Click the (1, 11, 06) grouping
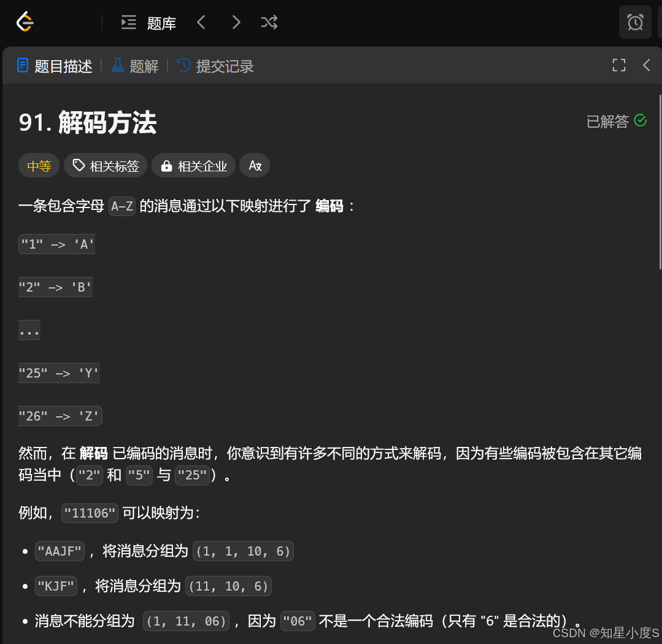The height and width of the screenshot is (644, 662). click(186, 621)
